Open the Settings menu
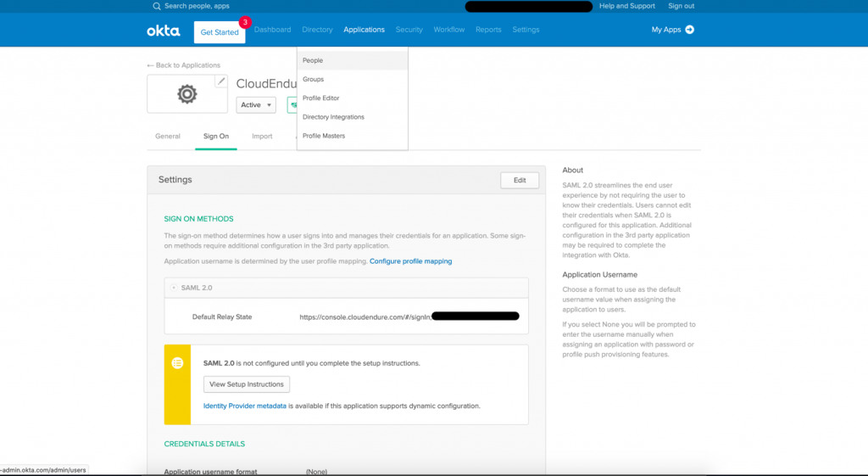The width and height of the screenshot is (868, 476). [526, 30]
